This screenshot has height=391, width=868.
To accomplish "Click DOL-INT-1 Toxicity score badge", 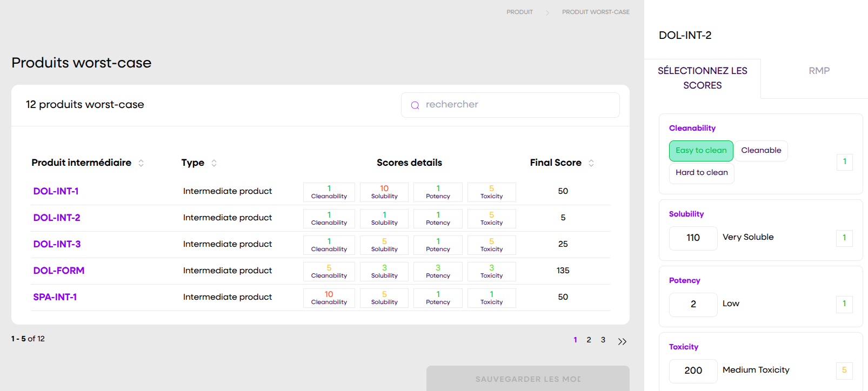I will point(491,192).
